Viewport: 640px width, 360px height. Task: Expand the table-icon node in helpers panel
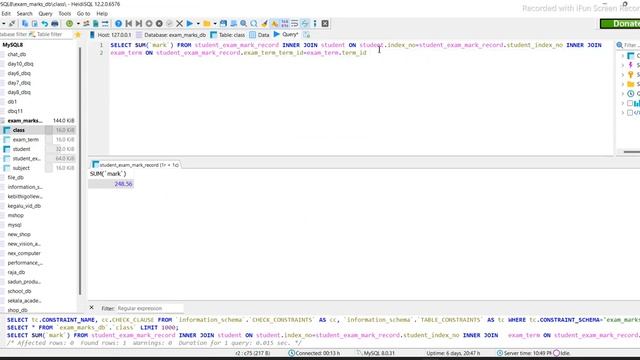click(623, 56)
